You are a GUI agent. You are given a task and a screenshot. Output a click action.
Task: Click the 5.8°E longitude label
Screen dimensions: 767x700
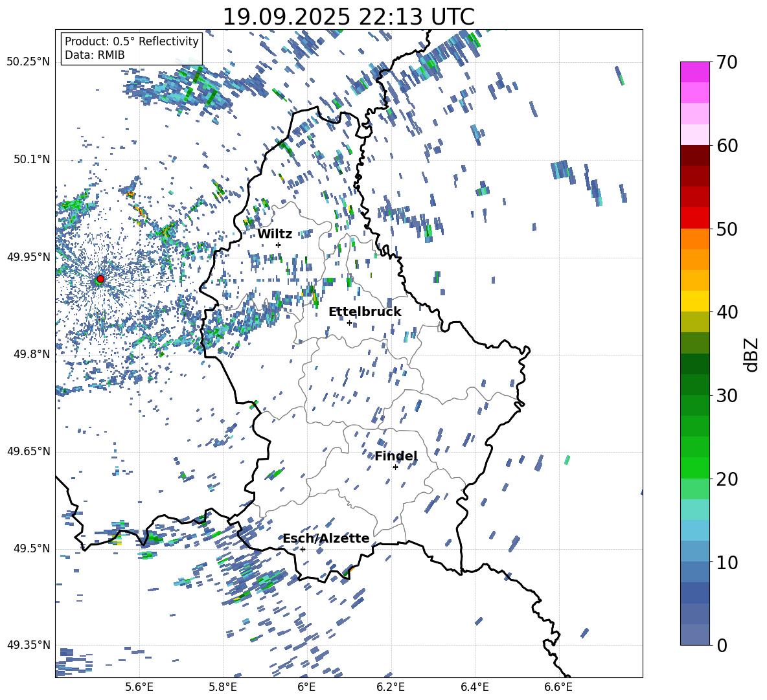223,687
